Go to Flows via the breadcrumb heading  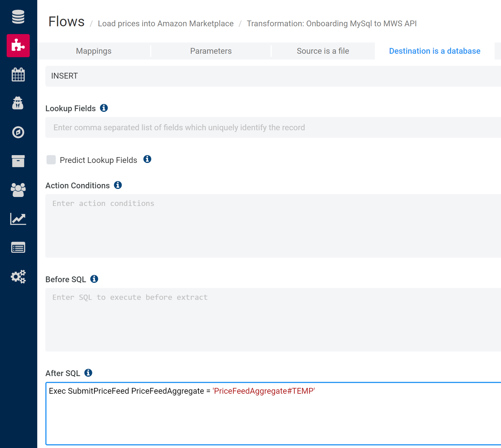point(66,22)
